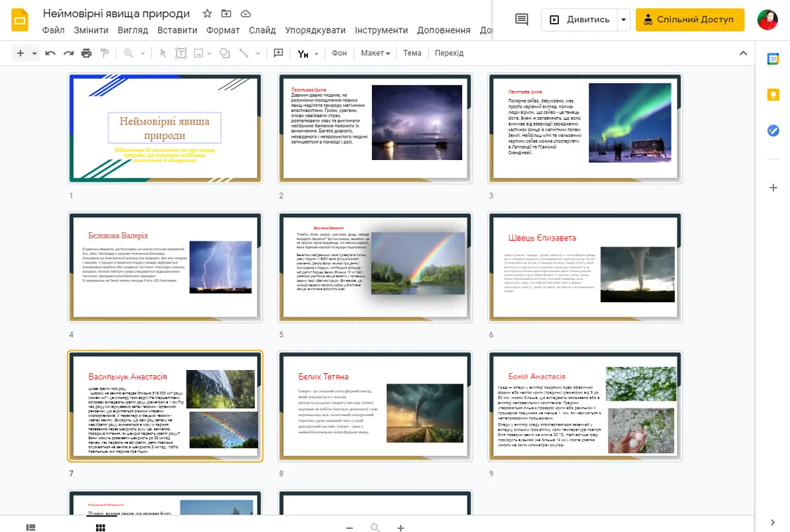This screenshot has height=532, width=790.
Task: Collapse the menus with the chevron
Action: click(x=743, y=53)
